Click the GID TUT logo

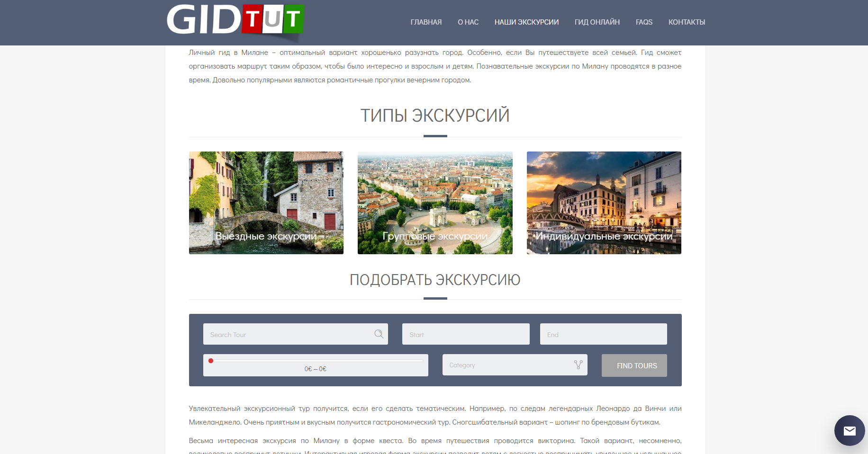click(x=235, y=21)
